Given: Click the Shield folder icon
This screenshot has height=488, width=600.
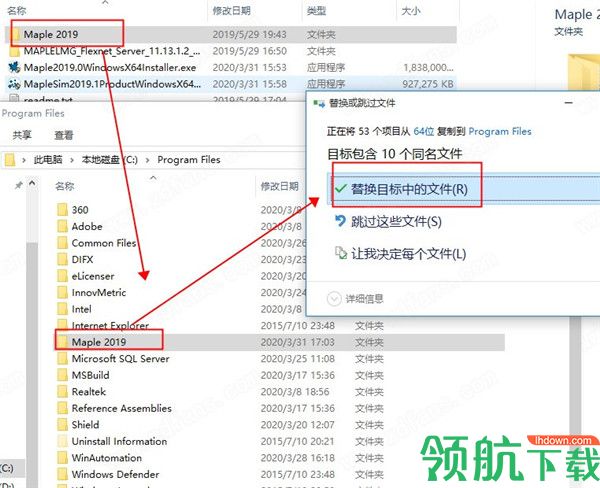Looking at the screenshot, I should [x=62, y=424].
